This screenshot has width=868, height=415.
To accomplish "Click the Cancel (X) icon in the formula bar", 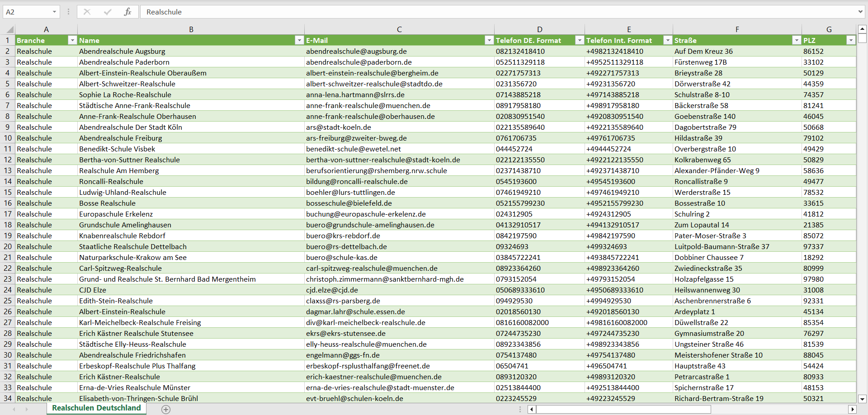I will pyautogui.click(x=87, y=12).
